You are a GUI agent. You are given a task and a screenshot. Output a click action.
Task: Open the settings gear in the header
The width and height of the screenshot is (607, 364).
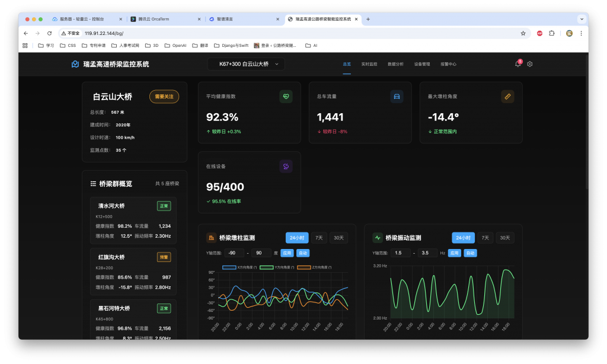pyautogui.click(x=530, y=64)
